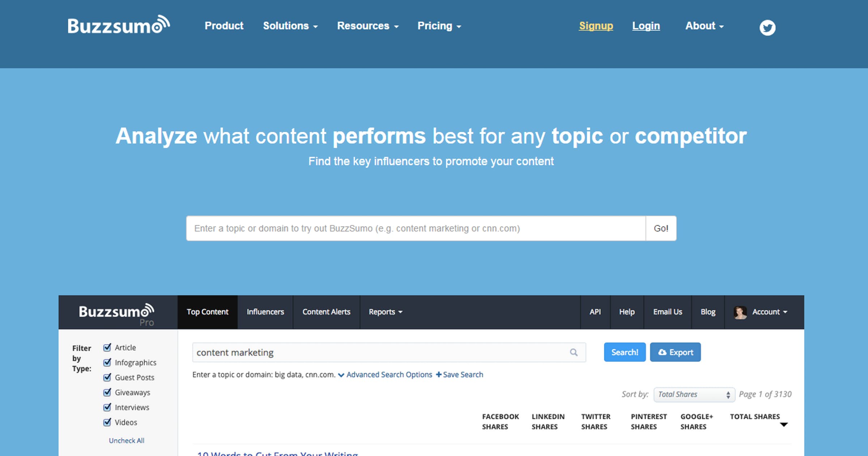Expand the Pricing menu

click(x=439, y=26)
